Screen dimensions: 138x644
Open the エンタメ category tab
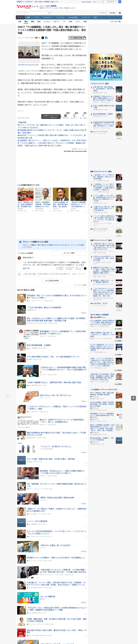pos(47,21)
